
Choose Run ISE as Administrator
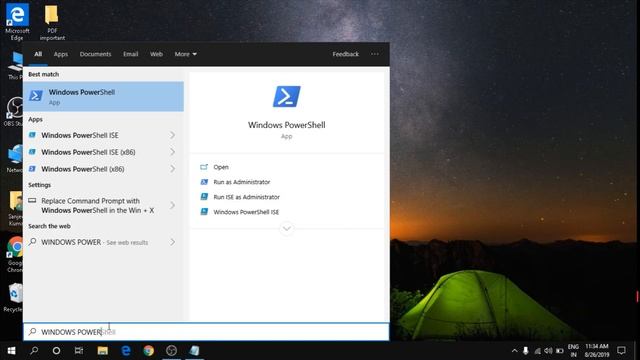point(247,197)
